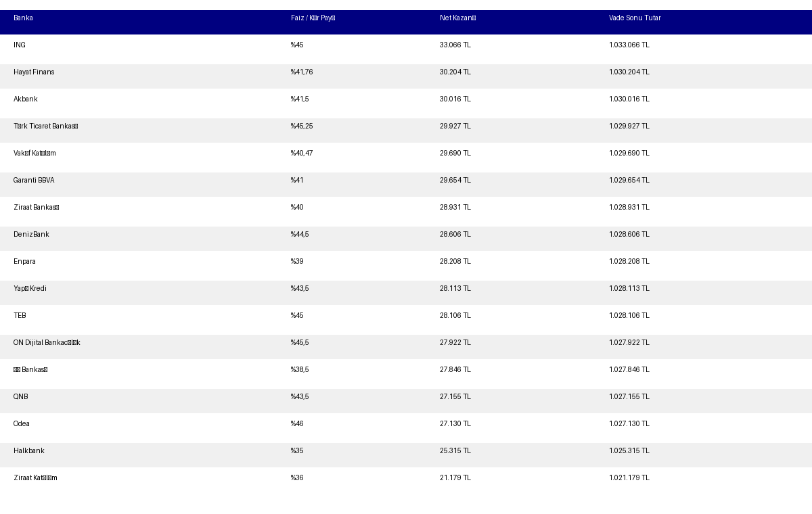
Task: Select the Halkbank bank name
Action: click(29, 451)
